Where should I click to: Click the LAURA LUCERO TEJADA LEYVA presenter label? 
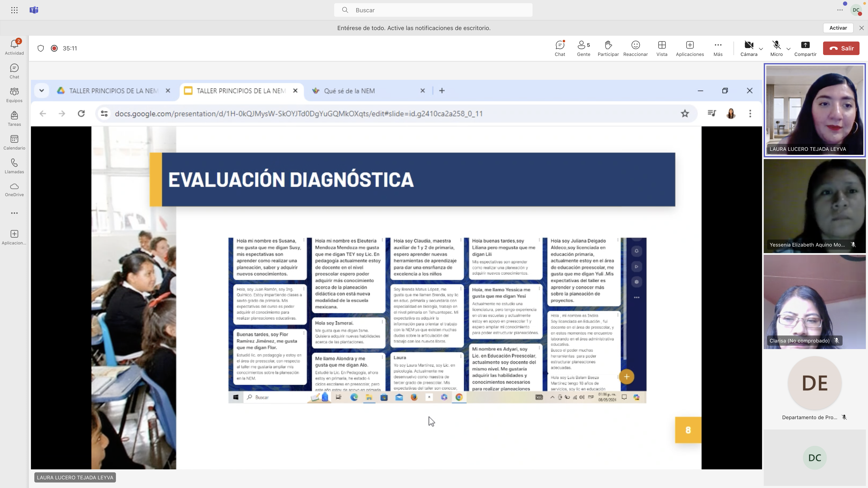75,477
